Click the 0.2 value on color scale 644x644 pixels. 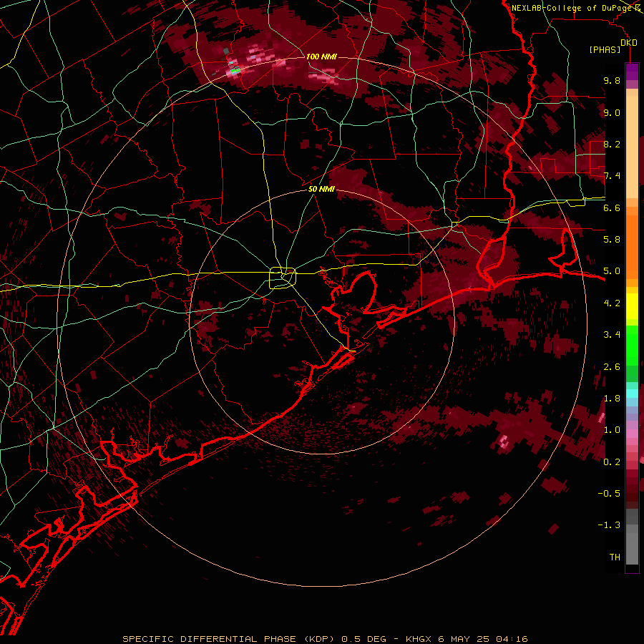612,462
